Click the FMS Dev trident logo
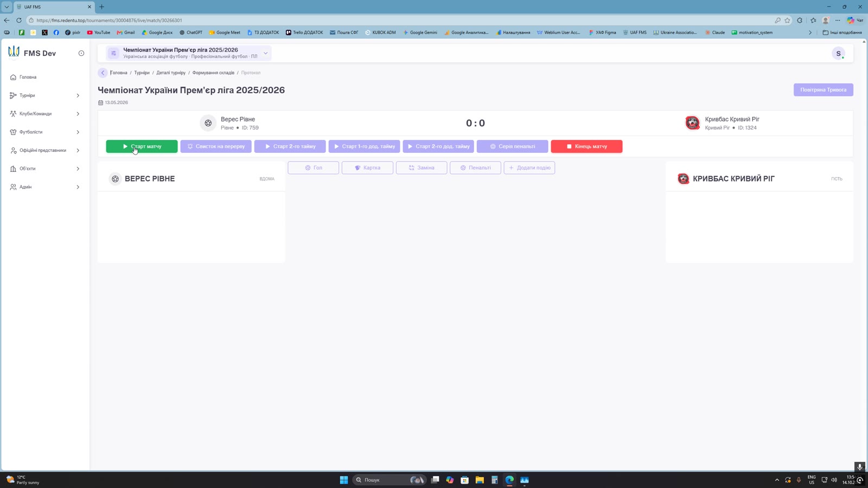The image size is (868, 488). point(14,52)
